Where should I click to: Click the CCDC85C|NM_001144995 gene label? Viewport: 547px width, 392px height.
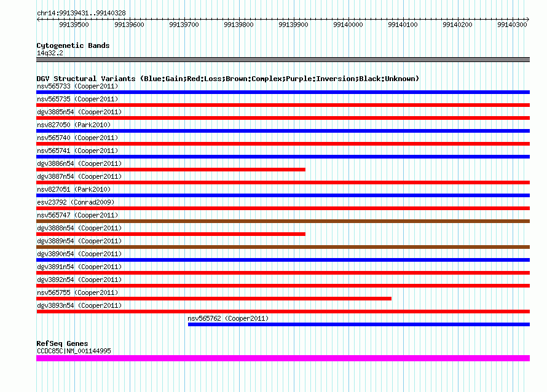pos(74,351)
